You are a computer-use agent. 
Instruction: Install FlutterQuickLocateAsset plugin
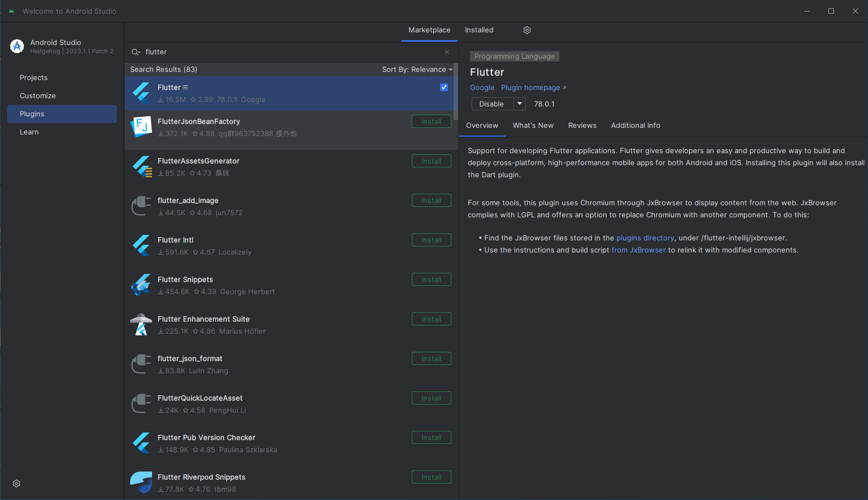pyautogui.click(x=432, y=398)
